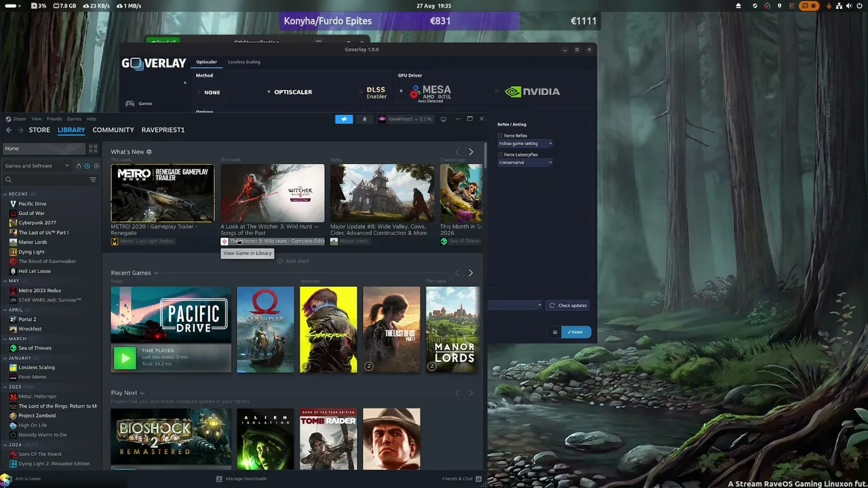The image size is (868, 488).
Task: Open Steam announcements megaphone button
Action: click(344, 119)
